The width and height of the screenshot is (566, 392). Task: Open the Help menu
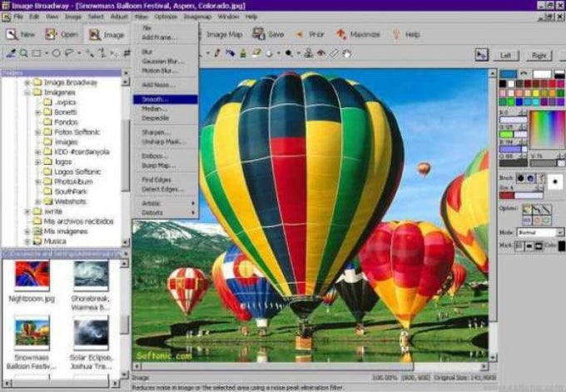click(x=251, y=17)
